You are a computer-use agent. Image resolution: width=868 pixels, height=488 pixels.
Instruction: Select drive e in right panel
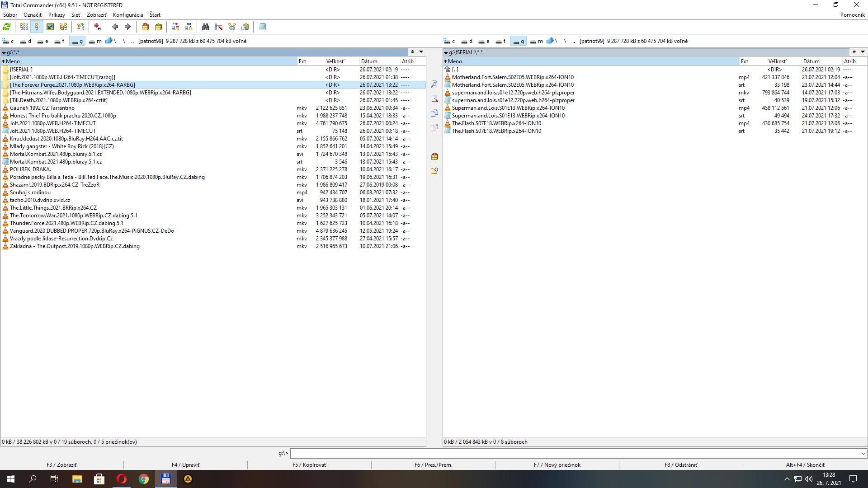click(x=484, y=41)
